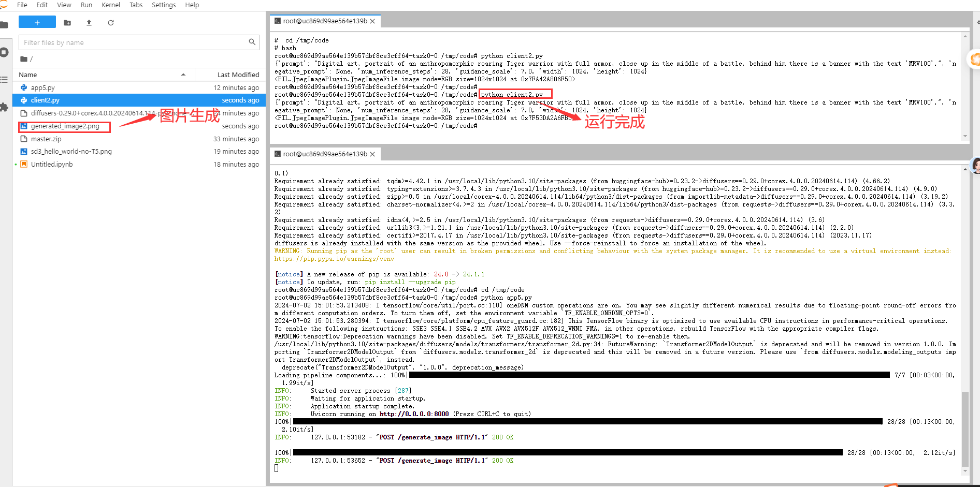Switch to the lower terminal tab
Screen dimensions: 980x487
point(321,154)
